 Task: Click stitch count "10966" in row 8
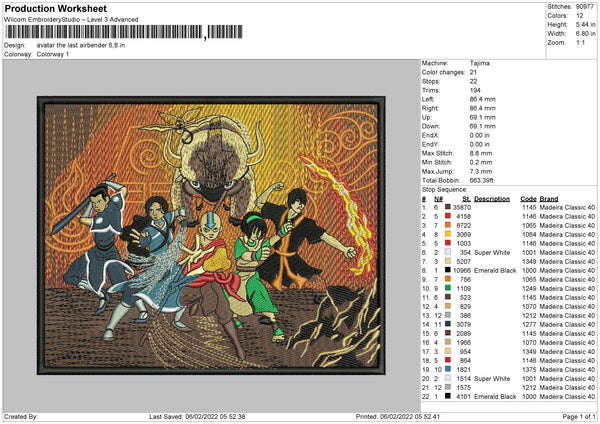coord(462,270)
